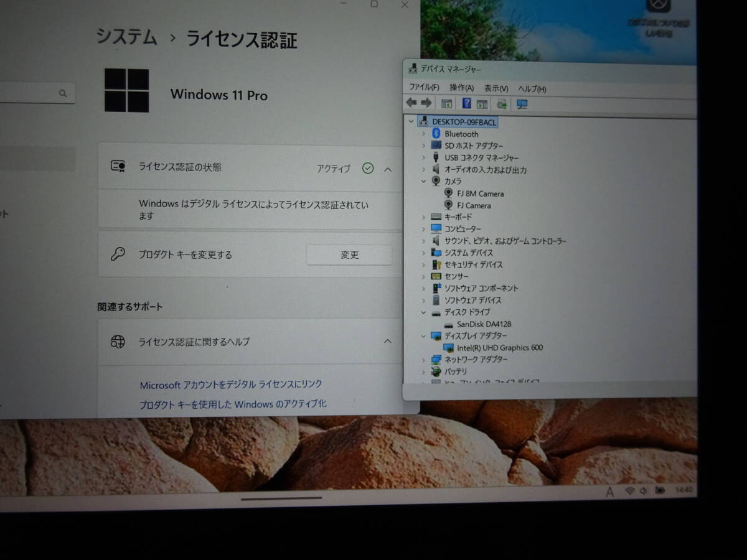Expand the Bluetooth category
The height and width of the screenshot is (560, 747).
click(423, 134)
